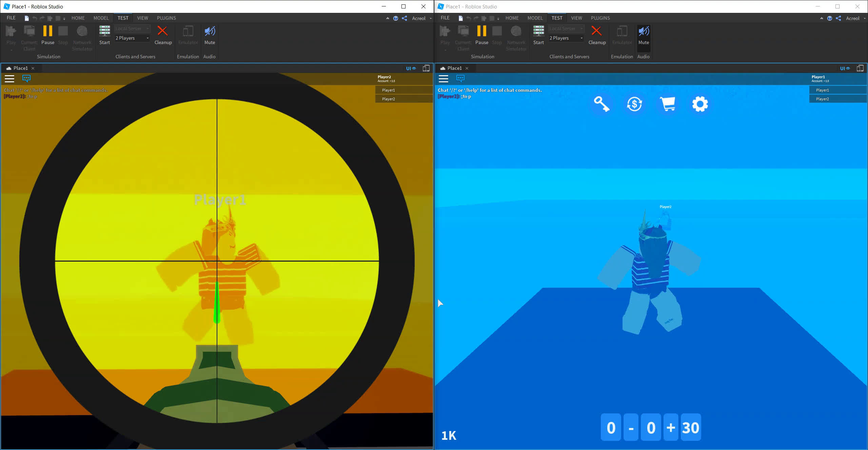Select the TEST tab in left studio
The width and height of the screenshot is (868, 450).
click(x=122, y=18)
